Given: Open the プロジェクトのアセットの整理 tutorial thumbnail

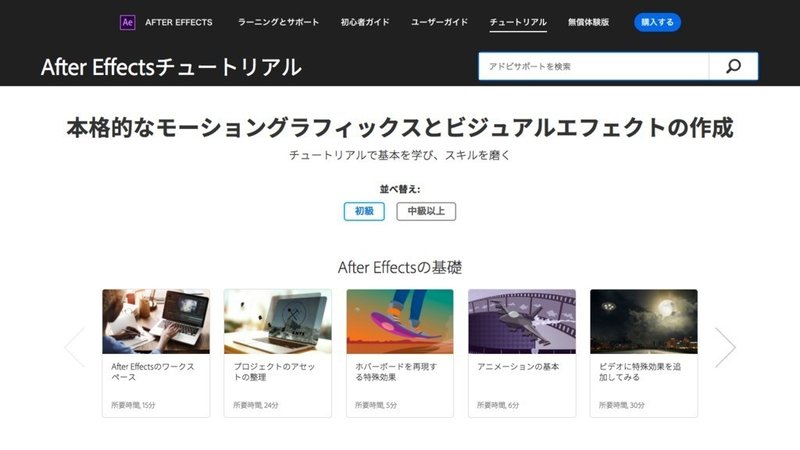Looking at the screenshot, I should coord(278,321).
